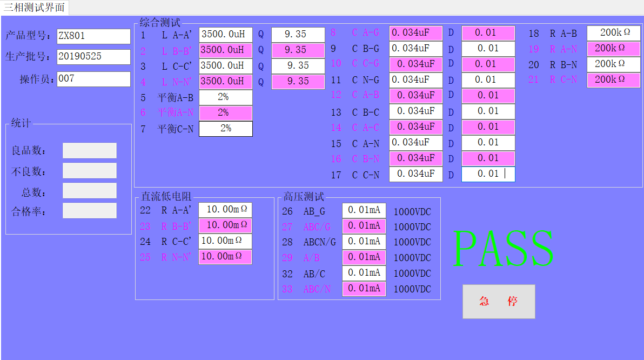
Task: Click the 200kΩ value for row 18 R A-B
Action: 613,32
